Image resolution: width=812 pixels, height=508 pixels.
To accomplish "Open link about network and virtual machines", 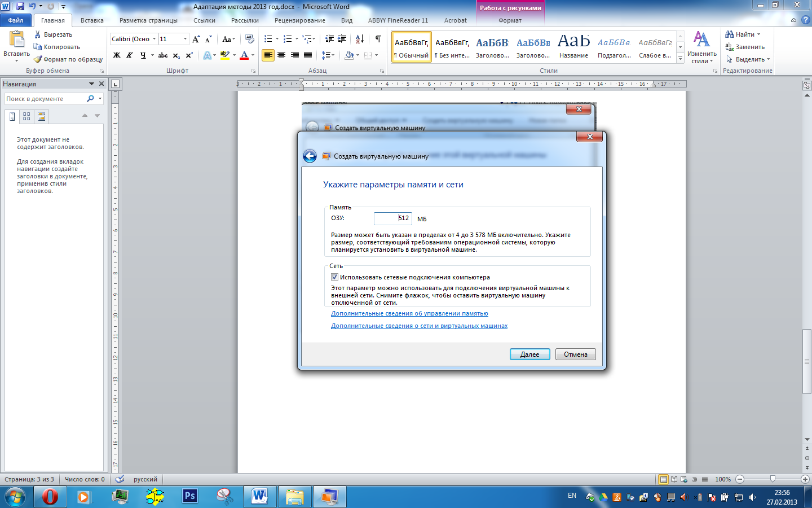I will tap(419, 326).
